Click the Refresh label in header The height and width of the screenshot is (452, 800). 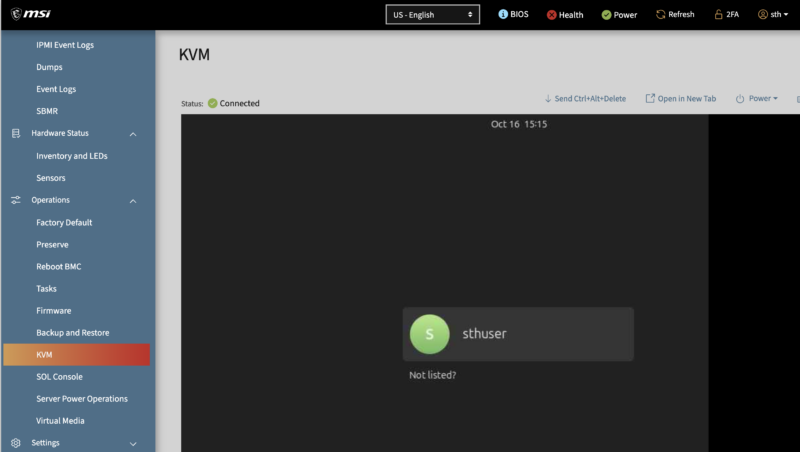[x=681, y=14]
